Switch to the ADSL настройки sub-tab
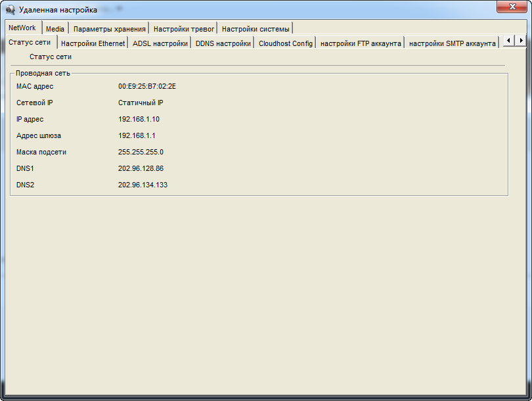The width and height of the screenshot is (532, 401). pyautogui.click(x=160, y=43)
